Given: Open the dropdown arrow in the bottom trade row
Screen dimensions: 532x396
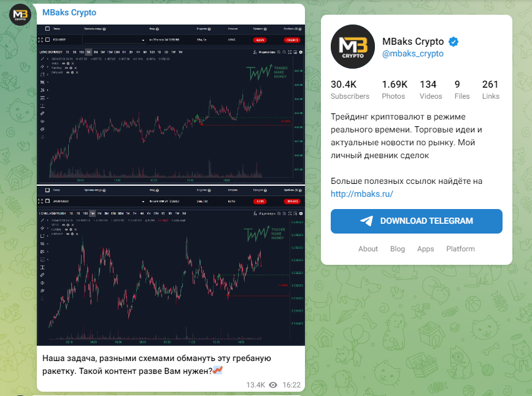Looking at the screenshot, I should tap(143, 200).
